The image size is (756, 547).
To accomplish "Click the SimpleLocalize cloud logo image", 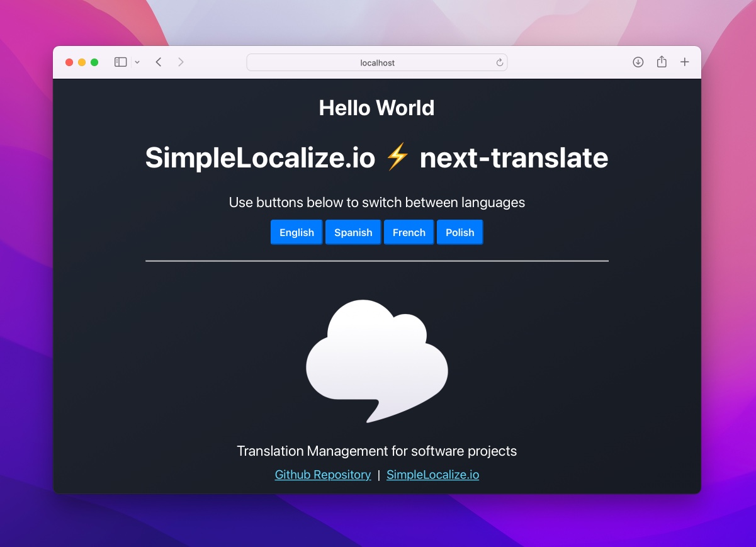I will pyautogui.click(x=377, y=361).
